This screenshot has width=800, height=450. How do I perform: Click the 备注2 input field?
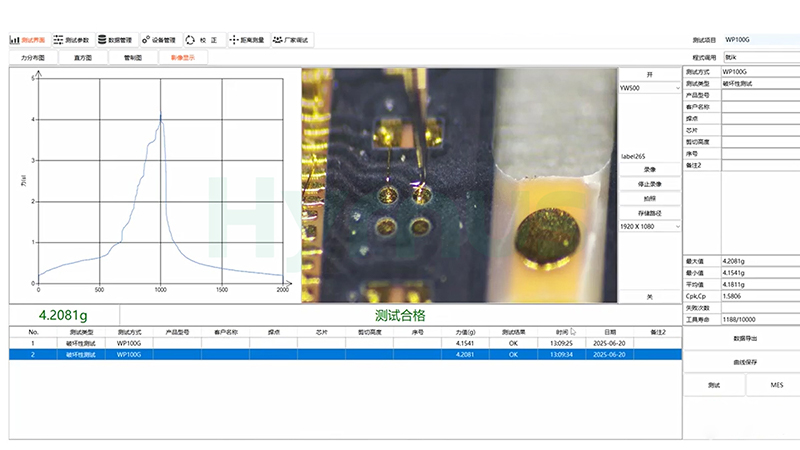click(x=760, y=165)
